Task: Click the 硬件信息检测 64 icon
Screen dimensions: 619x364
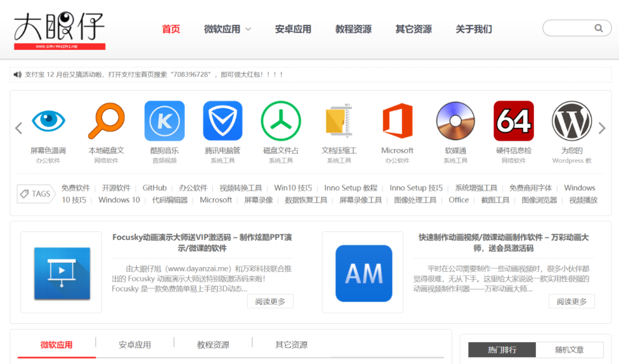Action: (x=513, y=121)
